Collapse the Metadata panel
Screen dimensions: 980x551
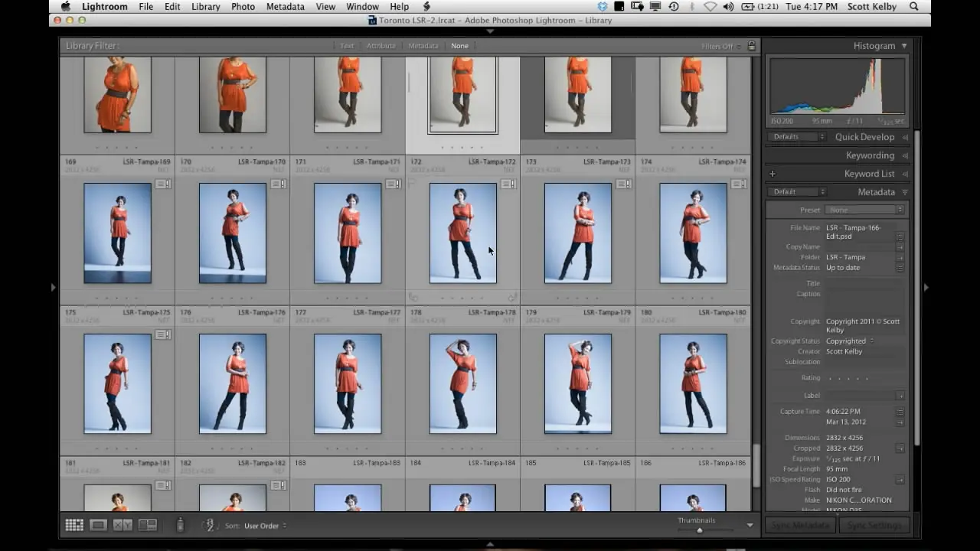click(905, 192)
